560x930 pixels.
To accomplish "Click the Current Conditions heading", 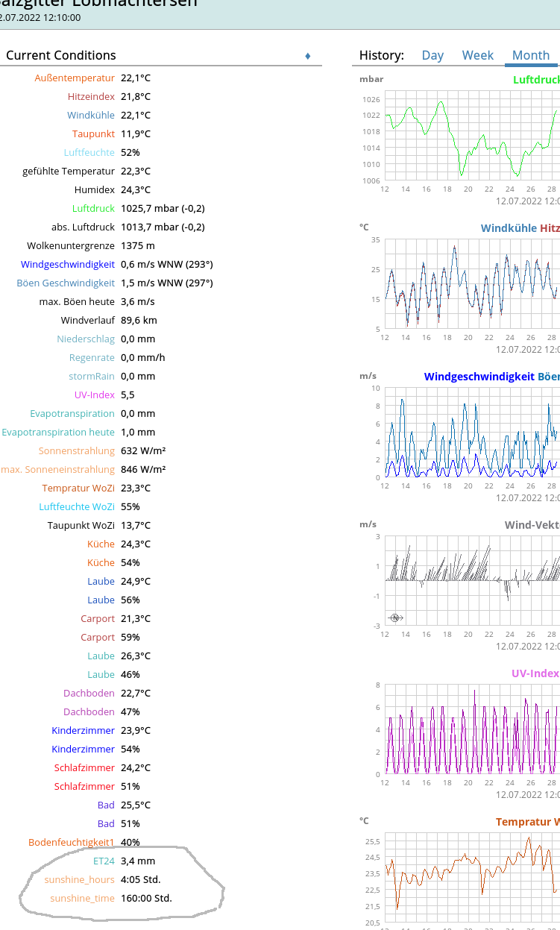I will point(61,55).
